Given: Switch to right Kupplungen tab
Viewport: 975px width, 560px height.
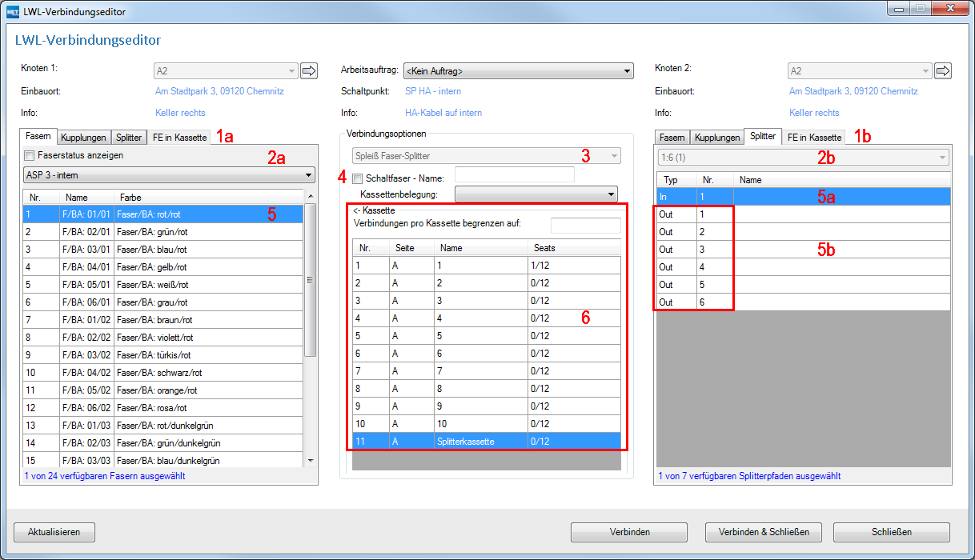Looking at the screenshot, I should (716, 138).
